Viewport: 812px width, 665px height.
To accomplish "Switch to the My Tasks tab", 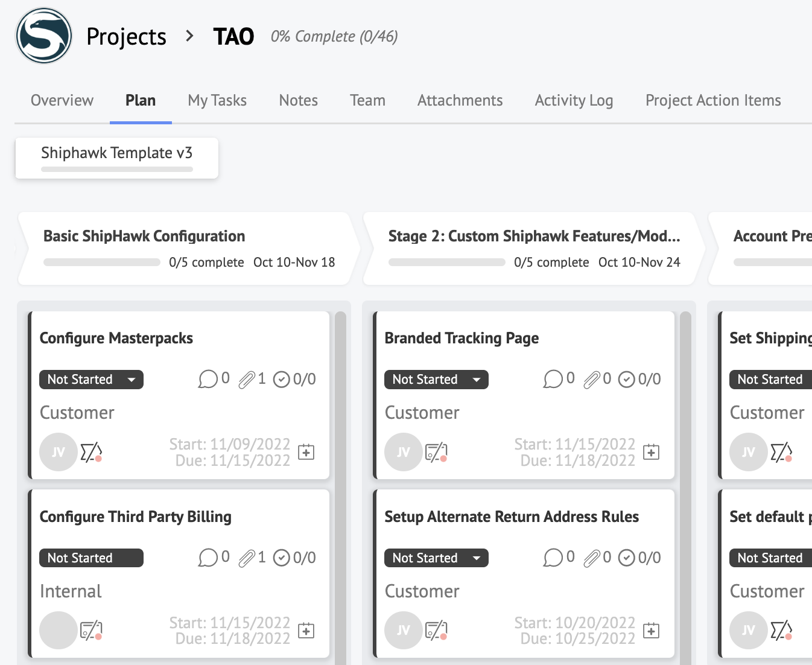I will (217, 100).
